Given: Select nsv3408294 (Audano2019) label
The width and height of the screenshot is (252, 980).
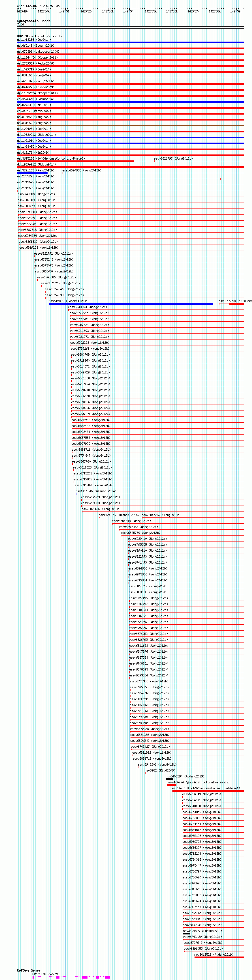Looking at the screenshot, I should point(185,777).
